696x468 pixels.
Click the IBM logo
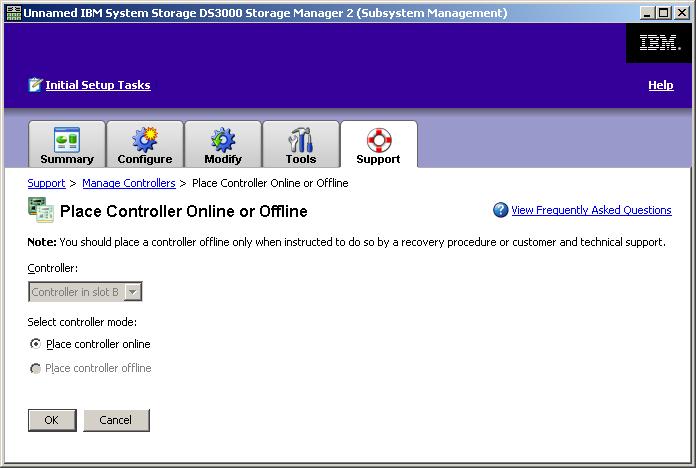tap(659, 43)
